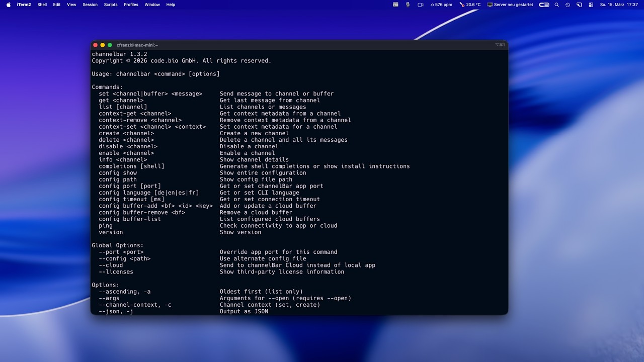644x362 pixels.
Task: Click the 'get <channel>' command
Action: tap(121, 100)
